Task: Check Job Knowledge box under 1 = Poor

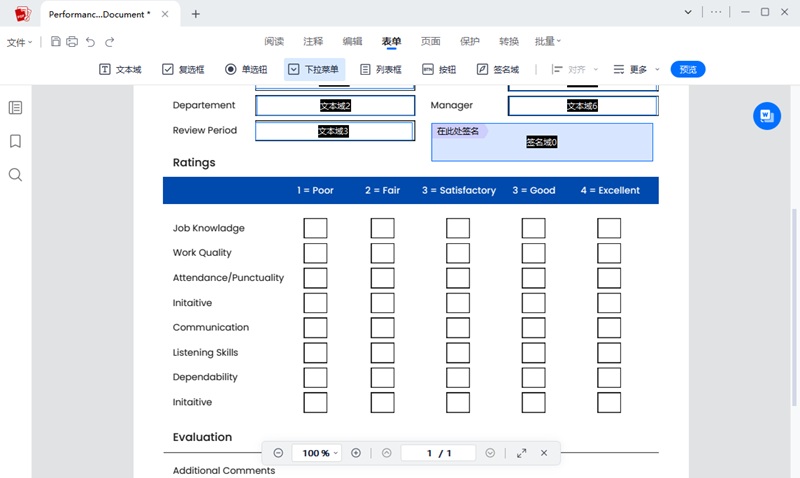Action: click(x=315, y=228)
